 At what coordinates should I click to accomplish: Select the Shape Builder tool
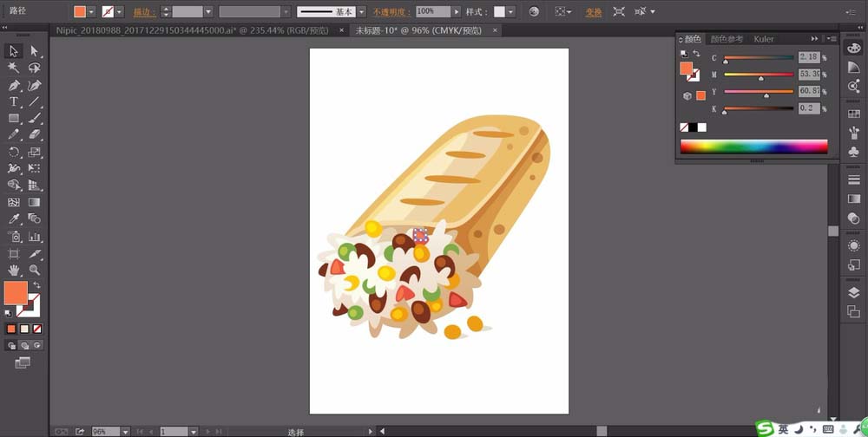pos(14,186)
